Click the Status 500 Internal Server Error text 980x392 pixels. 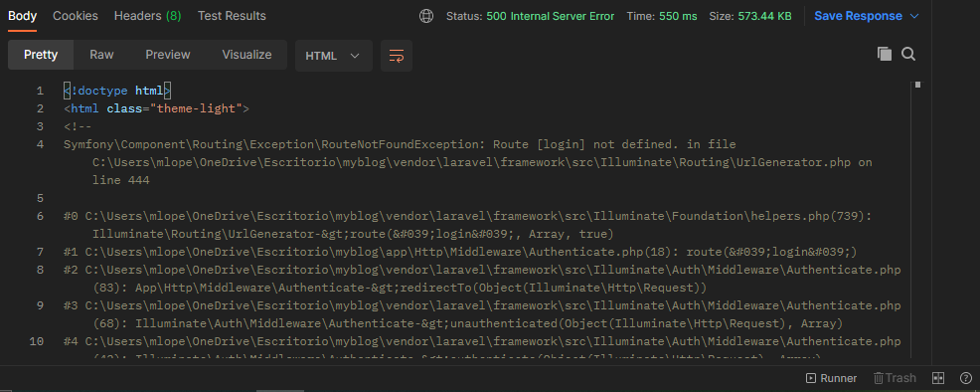tap(530, 16)
